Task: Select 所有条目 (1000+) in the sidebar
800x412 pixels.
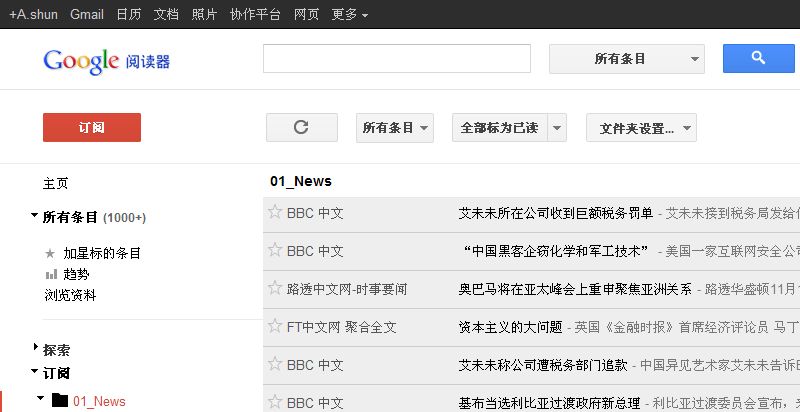Action: click(x=94, y=218)
